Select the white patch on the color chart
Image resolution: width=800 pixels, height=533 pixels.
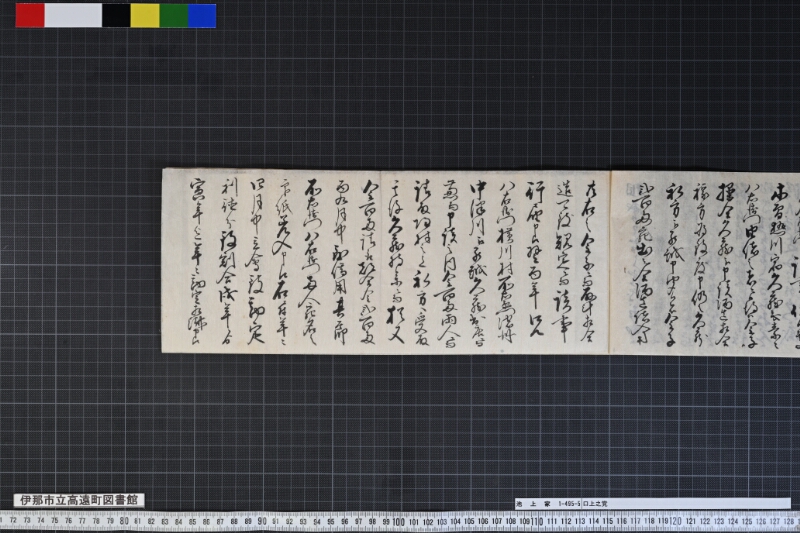tap(73, 16)
